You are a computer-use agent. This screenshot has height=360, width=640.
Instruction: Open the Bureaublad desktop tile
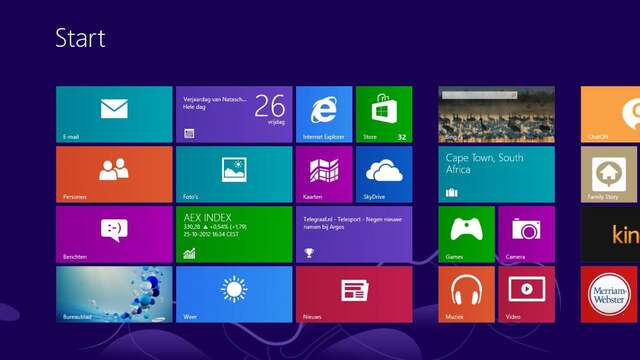pyautogui.click(x=114, y=294)
